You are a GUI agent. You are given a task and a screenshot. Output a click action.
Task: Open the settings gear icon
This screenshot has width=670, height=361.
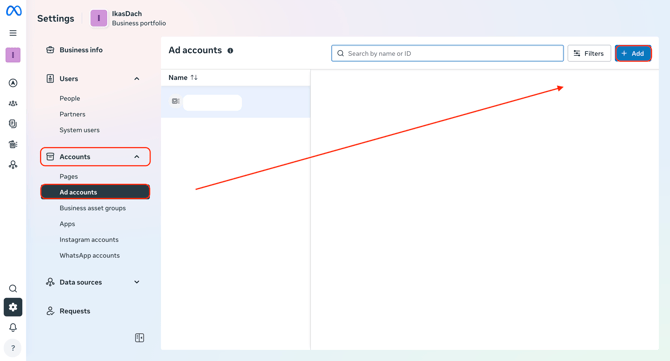[13, 307]
